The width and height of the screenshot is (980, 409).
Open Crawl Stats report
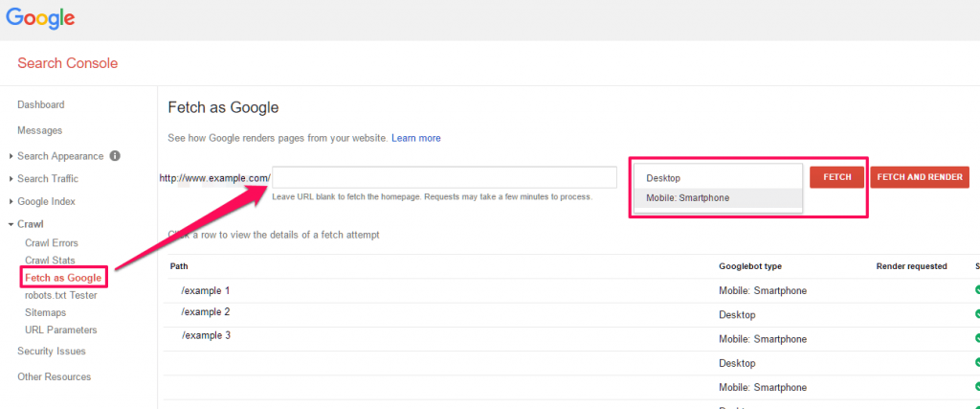tap(50, 261)
